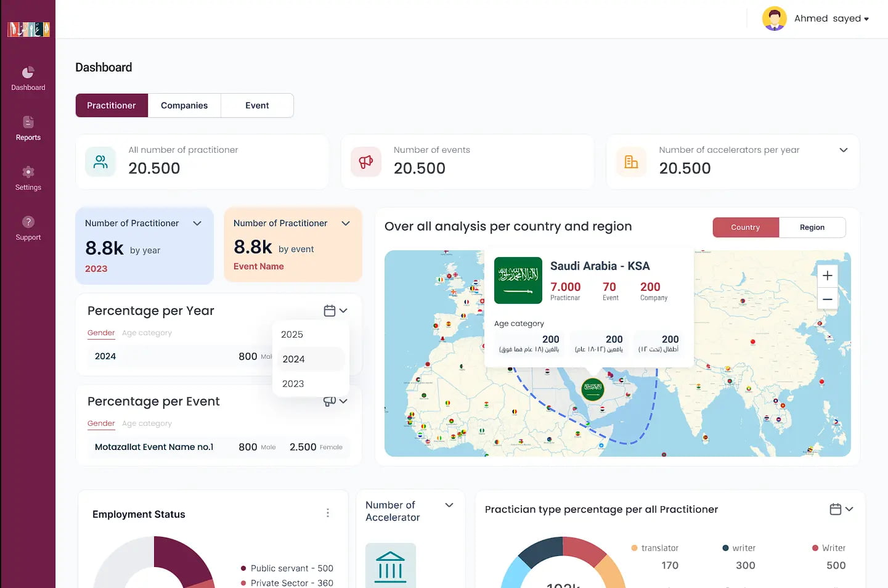Screen dimensions: 888x588
Task: Open the calendar icon on Percentage per Year
Action: point(330,311)
